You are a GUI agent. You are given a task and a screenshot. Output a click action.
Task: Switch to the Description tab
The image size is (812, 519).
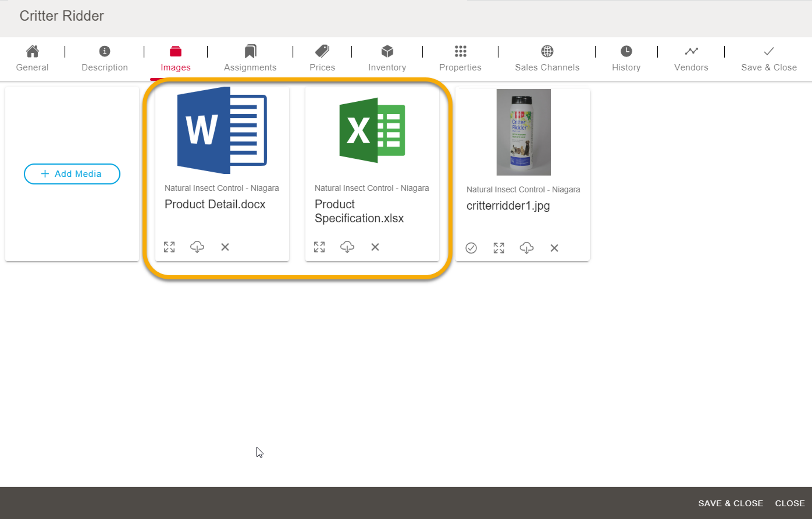pyautogui.click(x=104, y=58)
